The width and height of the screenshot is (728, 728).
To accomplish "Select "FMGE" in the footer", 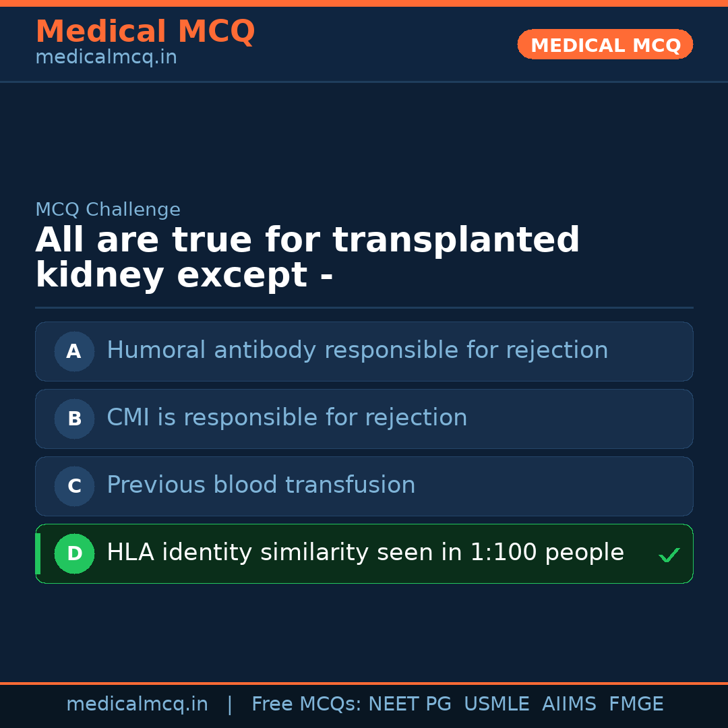I will click(636, 704).
